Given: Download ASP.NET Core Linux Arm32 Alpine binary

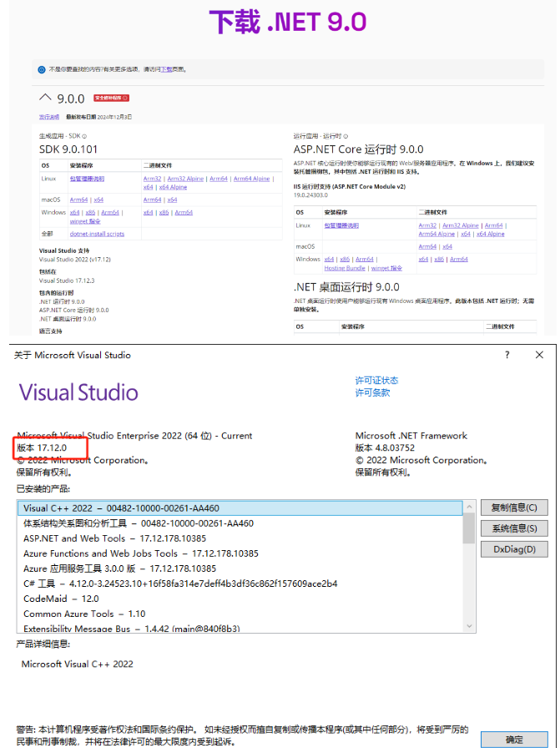Looking at the screenshot, I should [461, 225].
